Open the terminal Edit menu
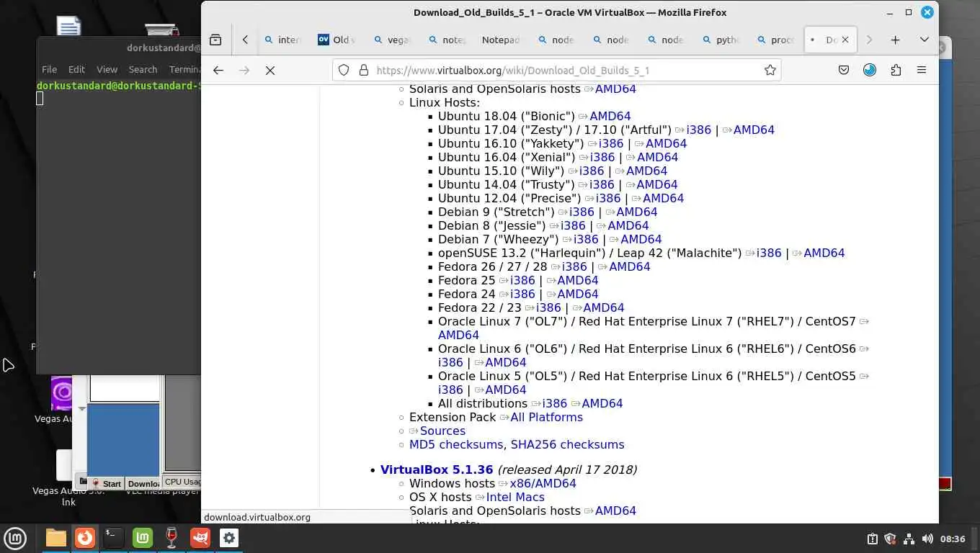This screenshot has height=553, width=980. 76,69
